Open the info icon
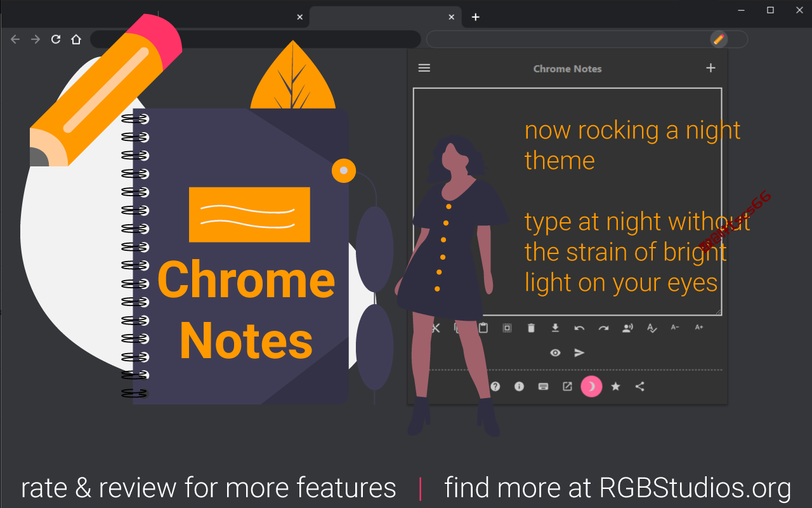This screenshot has width=812, height=508. click(519, 386)
